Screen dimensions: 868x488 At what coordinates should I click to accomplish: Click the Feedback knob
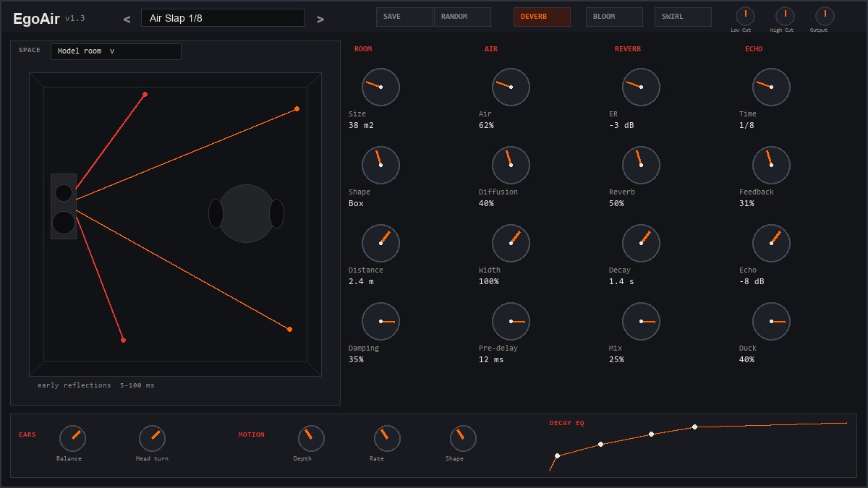click(x=771, y=165)
